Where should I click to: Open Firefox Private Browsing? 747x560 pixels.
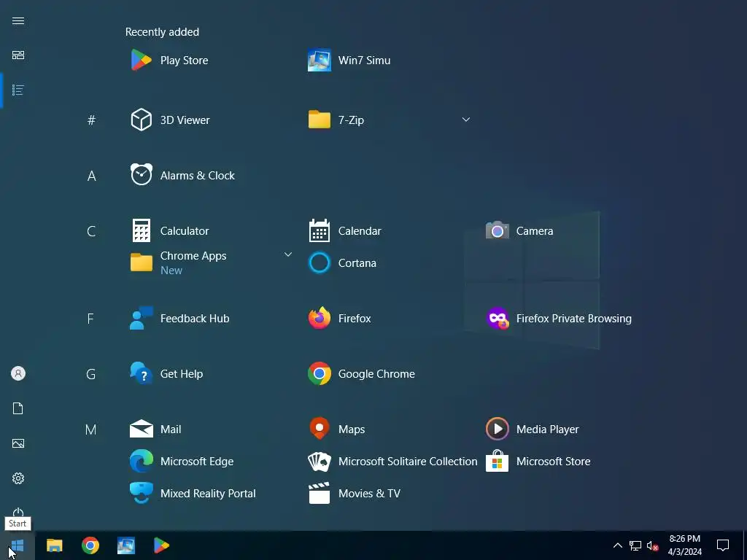point(559,319)
